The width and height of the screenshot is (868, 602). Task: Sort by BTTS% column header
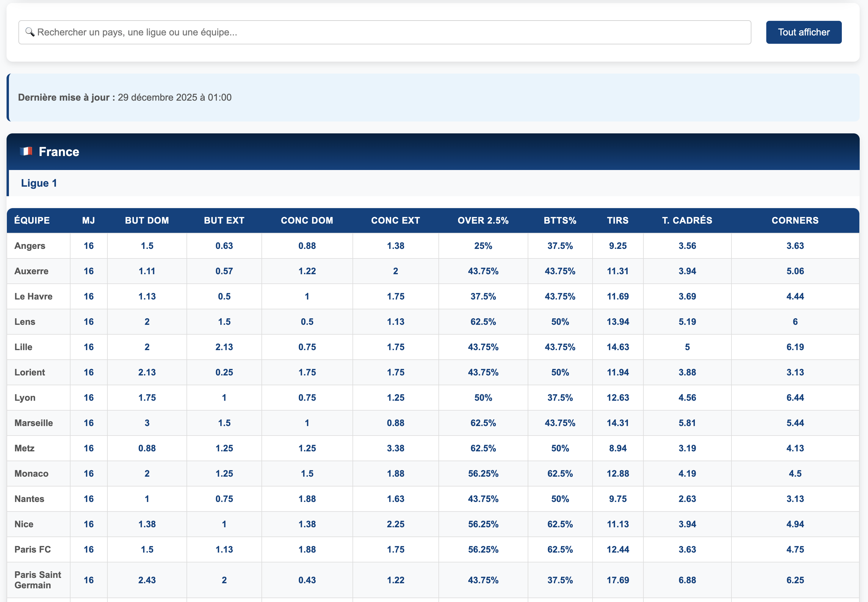point(560,221)
